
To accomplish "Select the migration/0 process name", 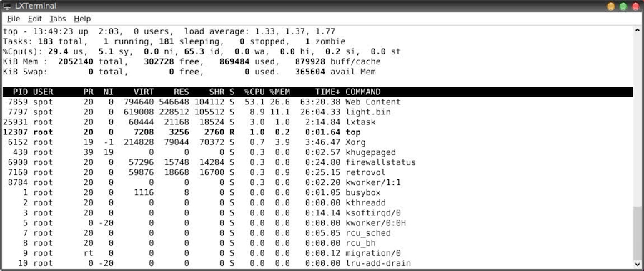I will pyautogui.click(x=373, y=253).
